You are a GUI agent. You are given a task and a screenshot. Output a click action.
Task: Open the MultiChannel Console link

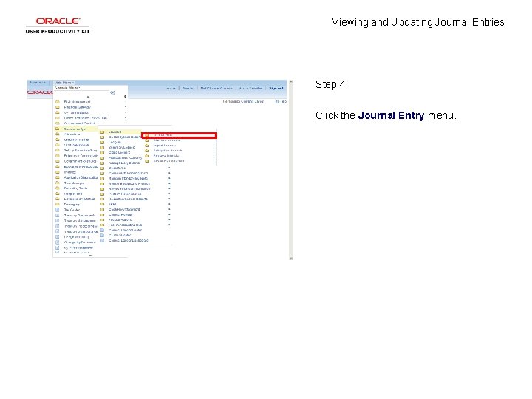(216, 89)
